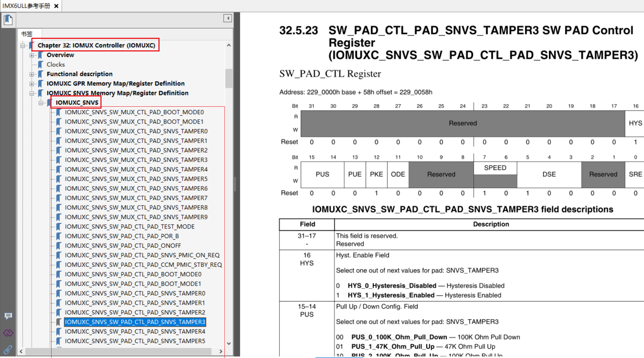
Task: Open the comments panel icon
Action: 8,316
